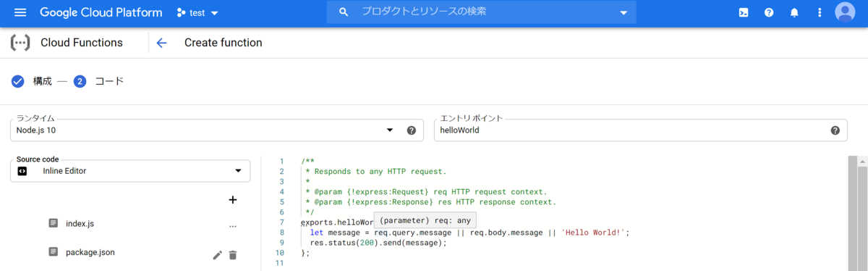Click the Inline Editor code icon
868x271 pixels.
coord(22,171)
